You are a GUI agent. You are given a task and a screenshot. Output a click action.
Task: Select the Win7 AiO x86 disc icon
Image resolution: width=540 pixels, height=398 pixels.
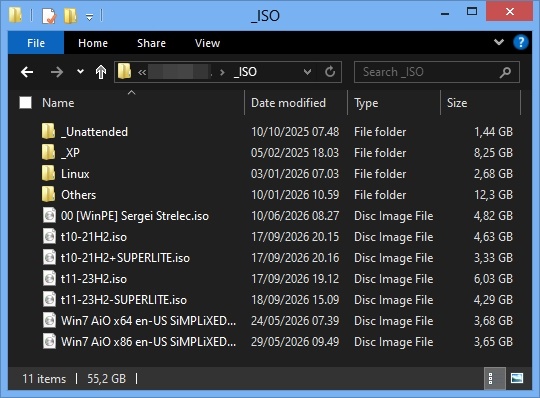tap(50, 341)
